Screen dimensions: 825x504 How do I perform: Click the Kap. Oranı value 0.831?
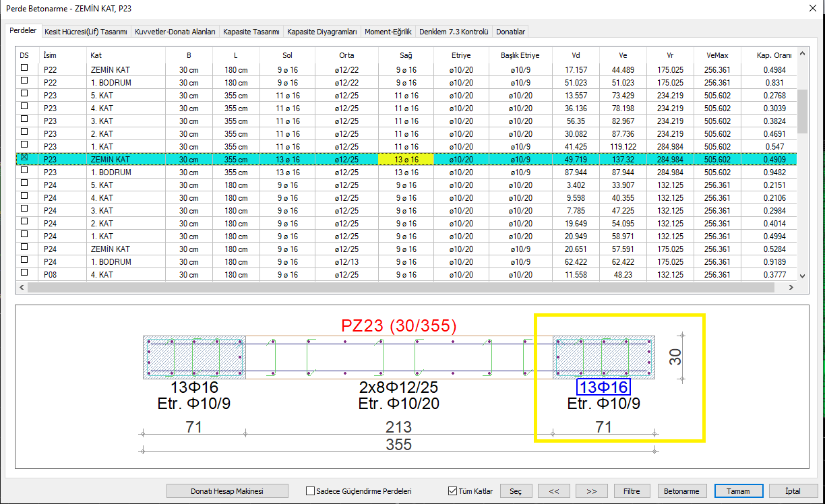click(x=775, y=83)
